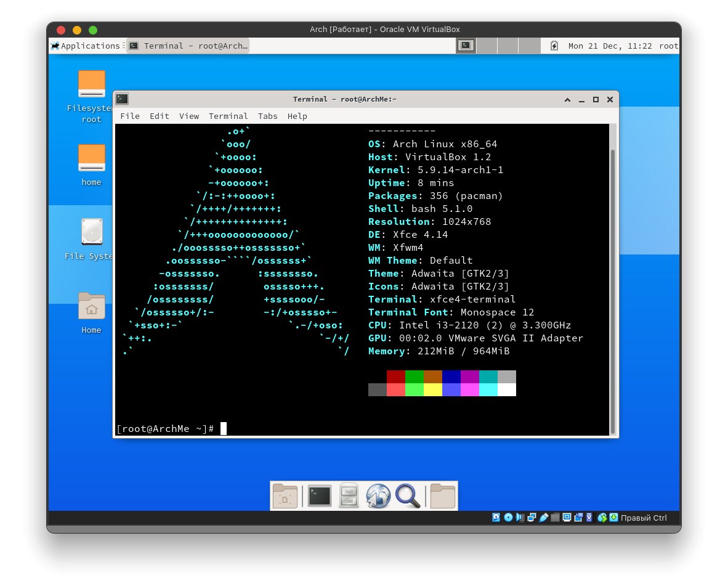Close the VirtualBox window with the red button
728x586 pixels.
click(x=61, y=30)
